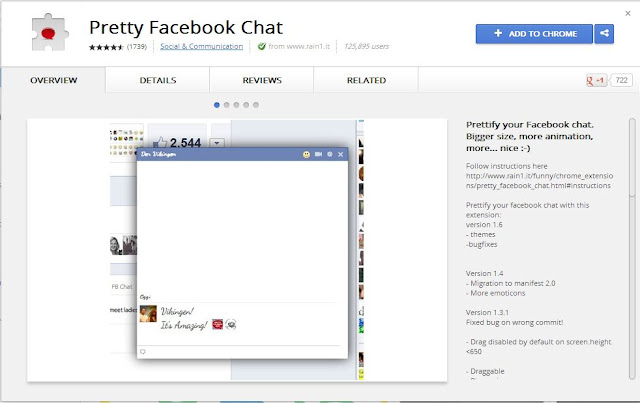640x403 pixels.
Task: Click the 'from www.rain1.it' text
Action: 299,47
